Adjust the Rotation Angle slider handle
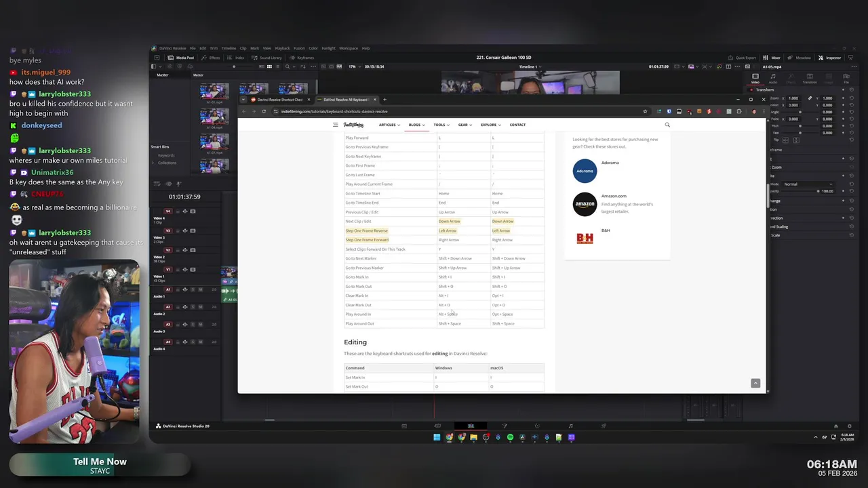This screenshot has height=488, width=868. pos(800,112)
